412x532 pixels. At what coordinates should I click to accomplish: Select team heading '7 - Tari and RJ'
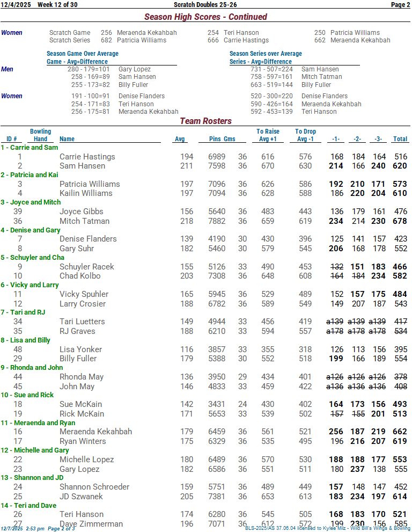click(23, 312)
